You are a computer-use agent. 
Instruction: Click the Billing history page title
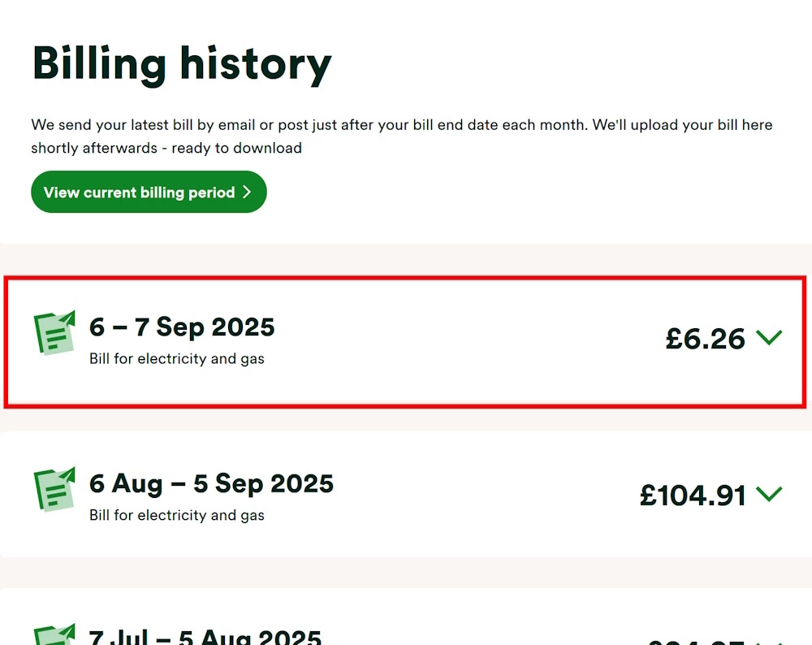182,63
